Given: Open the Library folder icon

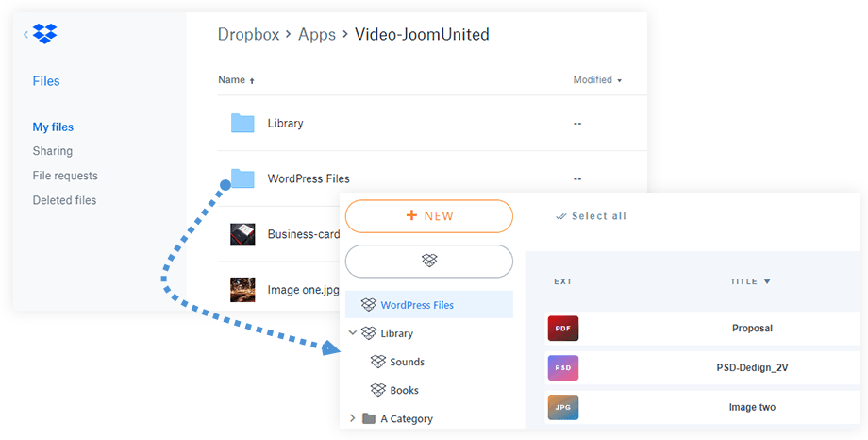Looking at the screenshot, I should point(242,123).
